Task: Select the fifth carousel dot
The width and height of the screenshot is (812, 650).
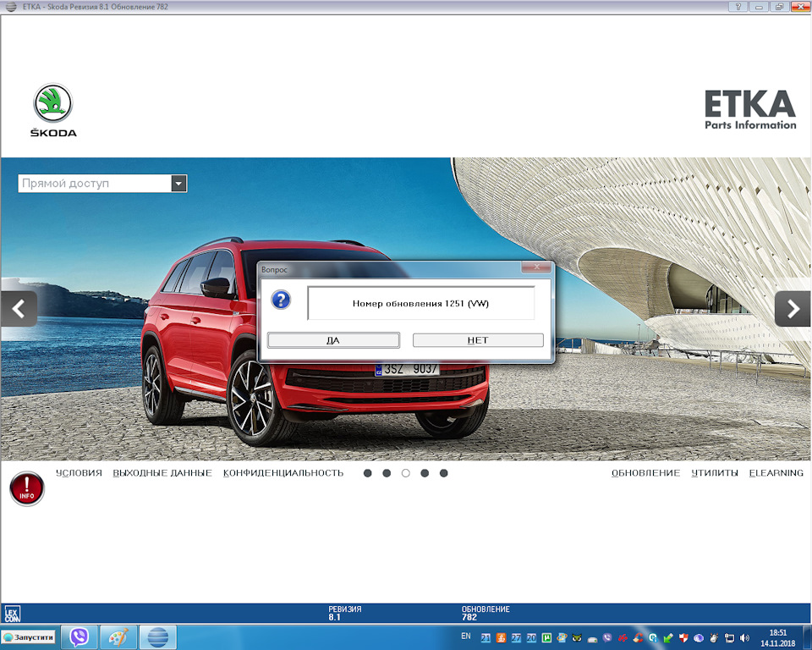Action: pyautogui.click(x=444, y=473)
